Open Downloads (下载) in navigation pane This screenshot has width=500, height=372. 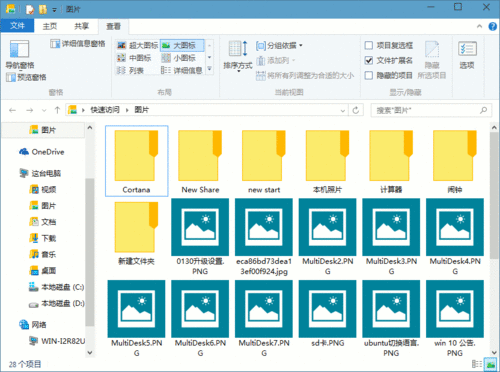(x=43, y=238)
